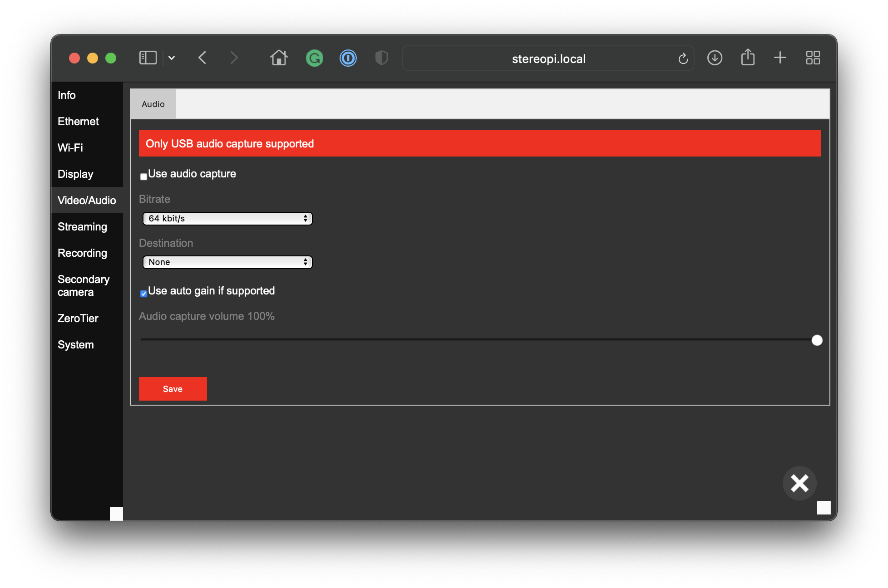The image size is (888, 588).
Task: Open the Destination None dropdown
Action: click(227, 262)
